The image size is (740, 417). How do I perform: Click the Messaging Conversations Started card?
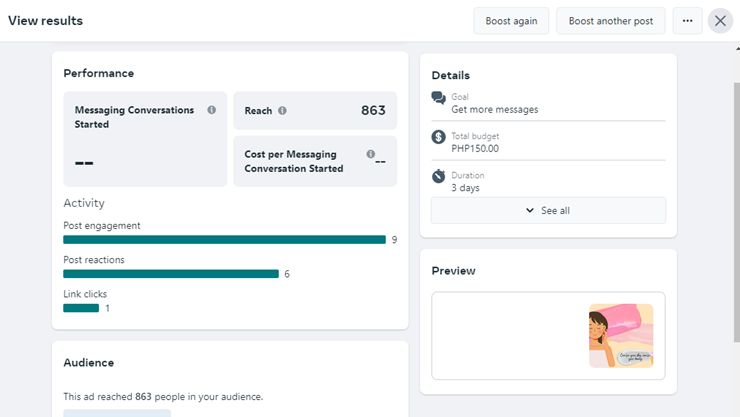coord(145,139)
